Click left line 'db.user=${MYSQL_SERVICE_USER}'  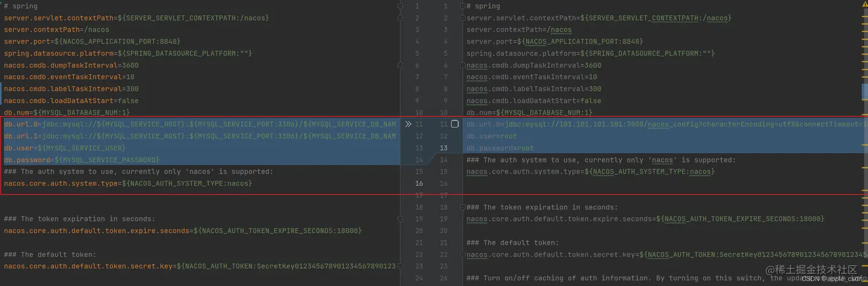coord(65,148)
